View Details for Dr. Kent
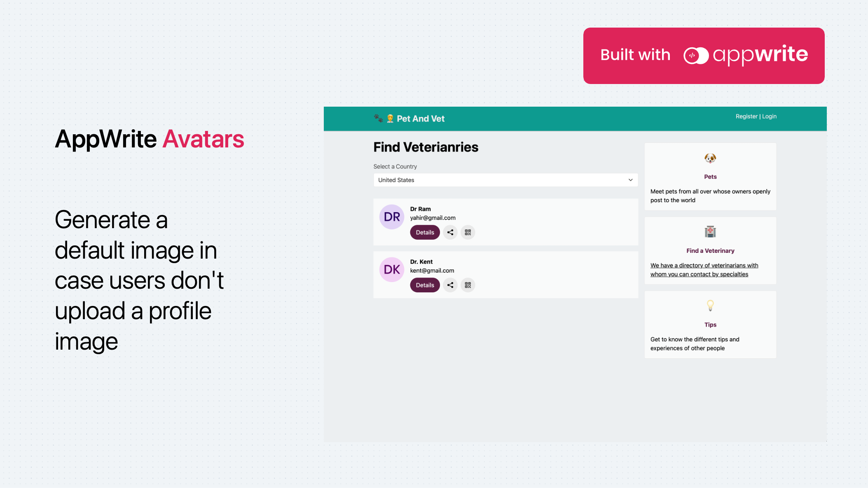The height and width of the screenshot is (488, 868). coord(425,285)
